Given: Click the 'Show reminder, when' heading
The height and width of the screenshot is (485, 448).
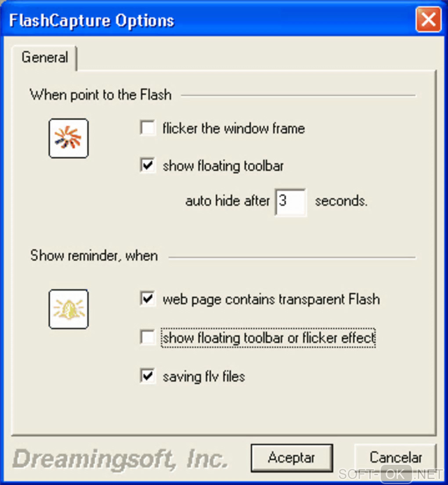Looking at the screenshot, I should pyautogui.click(x=94, y=256).
